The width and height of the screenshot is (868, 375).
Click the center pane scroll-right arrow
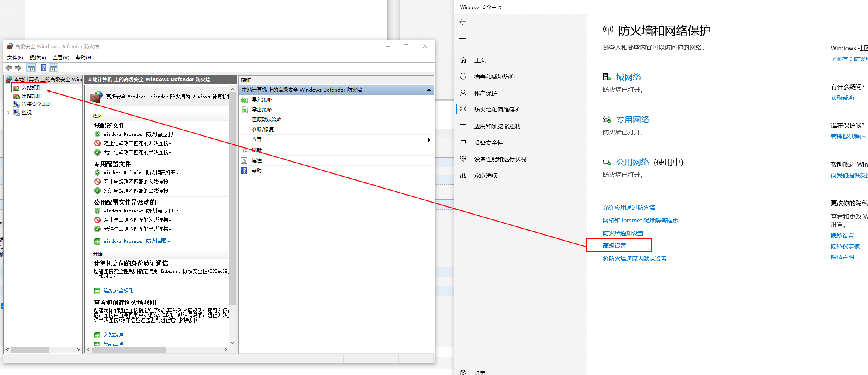pos(226,350)
